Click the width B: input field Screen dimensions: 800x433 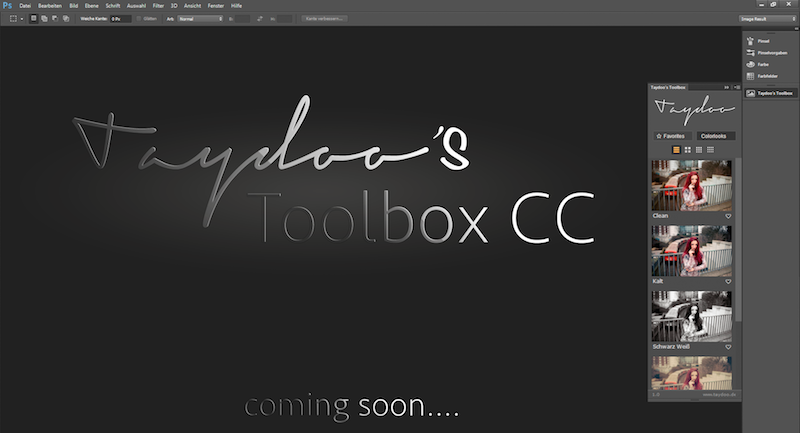coord(242,19)
